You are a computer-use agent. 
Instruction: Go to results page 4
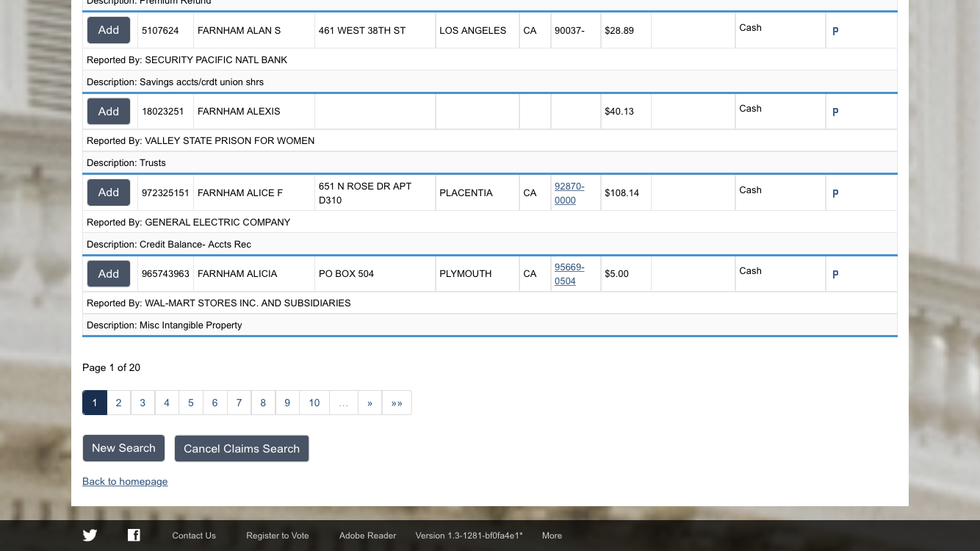[x=167, y=403]
